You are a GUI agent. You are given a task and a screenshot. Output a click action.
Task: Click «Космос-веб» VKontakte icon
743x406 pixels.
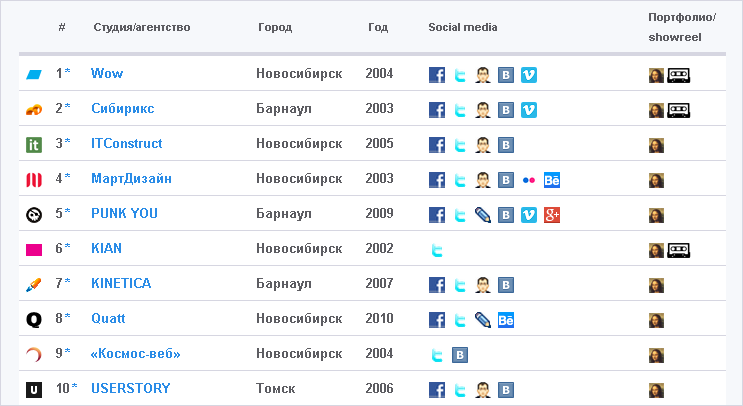tap(460, 355)
